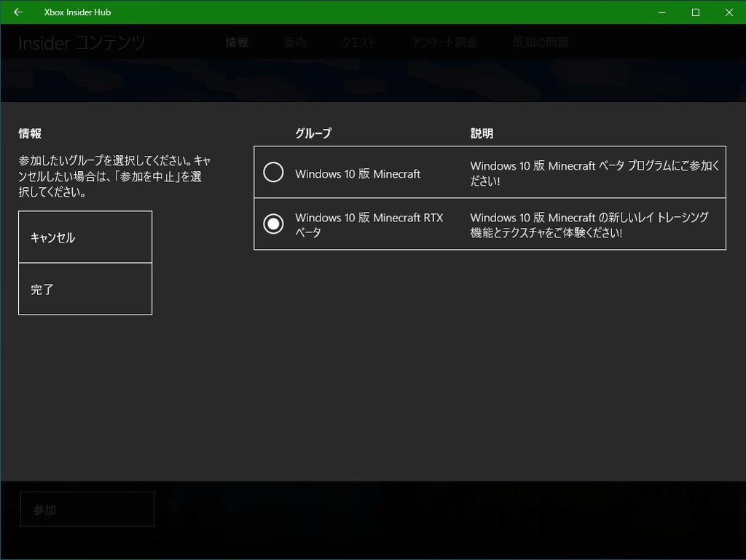Select the Windows 10 版 Minecraft radio button
The height and width of the screenshot is (560, 746).
(273, 173)
